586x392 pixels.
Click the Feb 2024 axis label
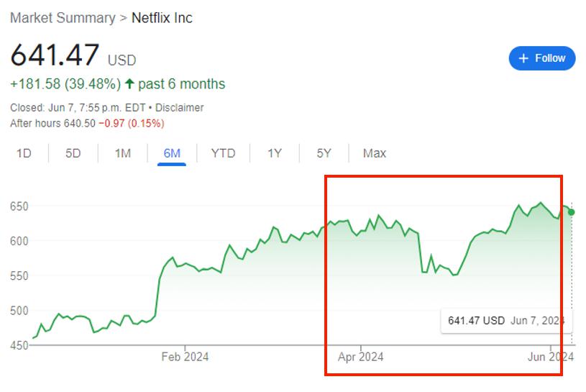[x=185, y=357]
